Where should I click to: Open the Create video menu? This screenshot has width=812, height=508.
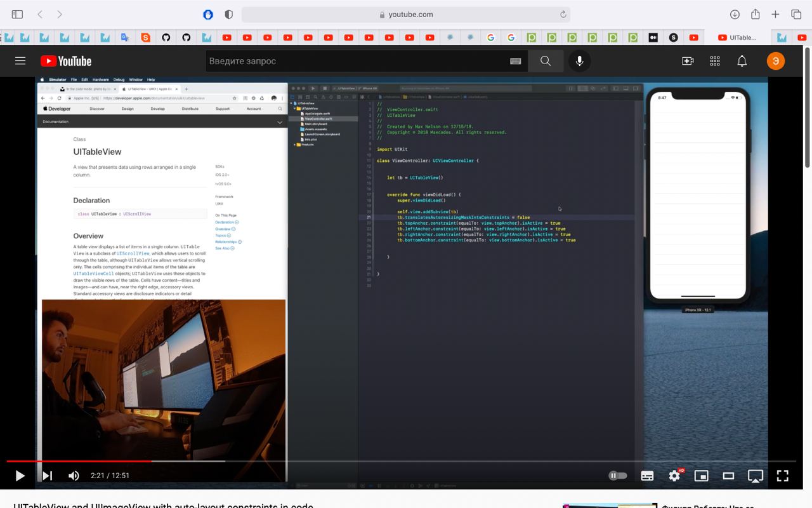688,61
